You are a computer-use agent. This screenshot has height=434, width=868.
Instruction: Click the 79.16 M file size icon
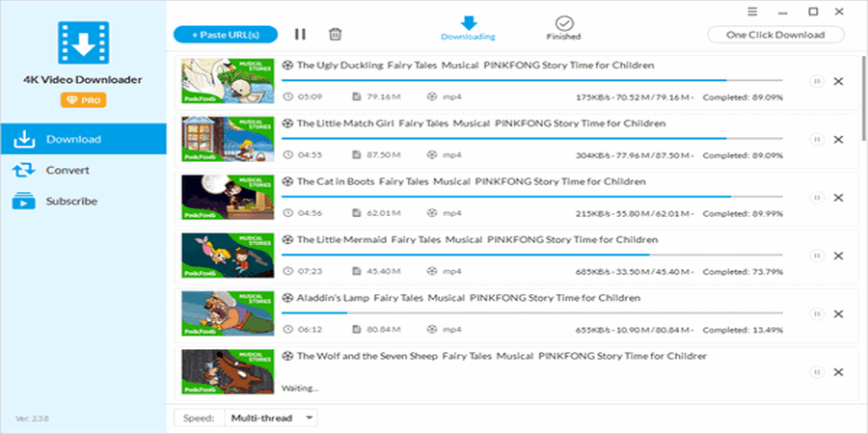pyautogui.click(x=357, y=96)
